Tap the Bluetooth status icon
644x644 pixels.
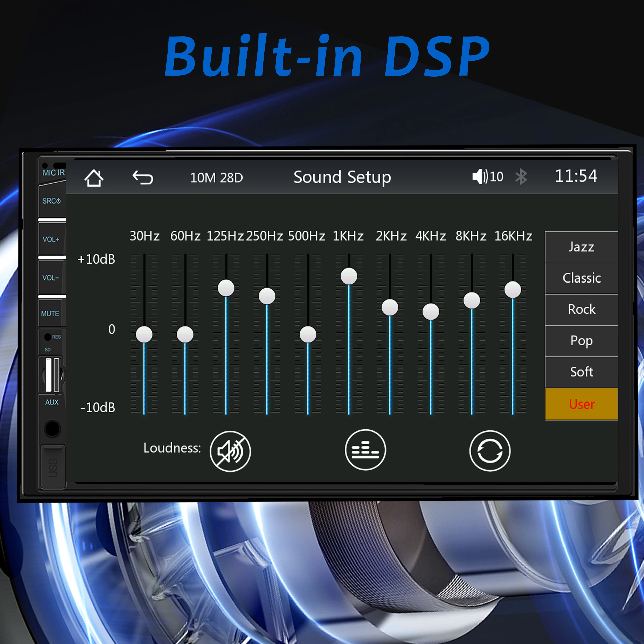point(521,176)
